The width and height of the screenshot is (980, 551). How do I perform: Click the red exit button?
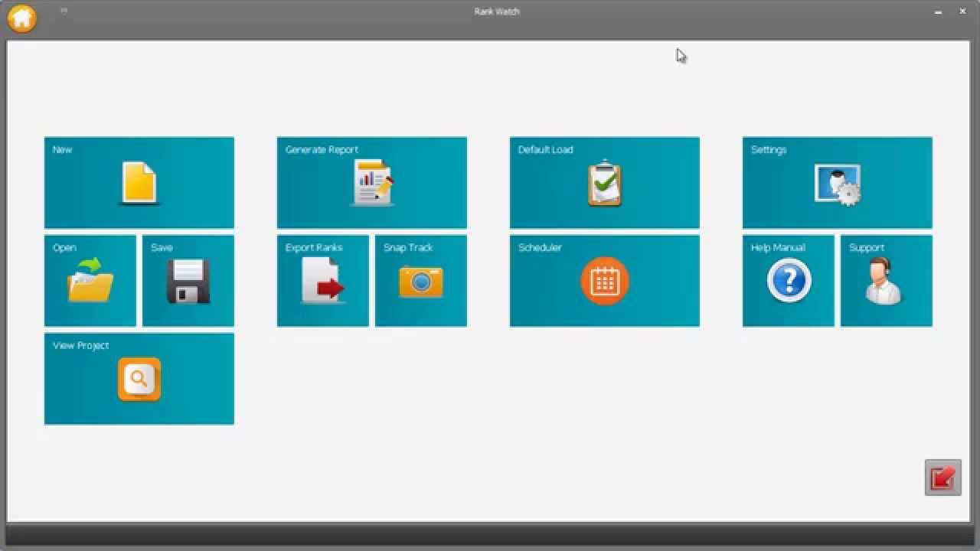point(943,478)
